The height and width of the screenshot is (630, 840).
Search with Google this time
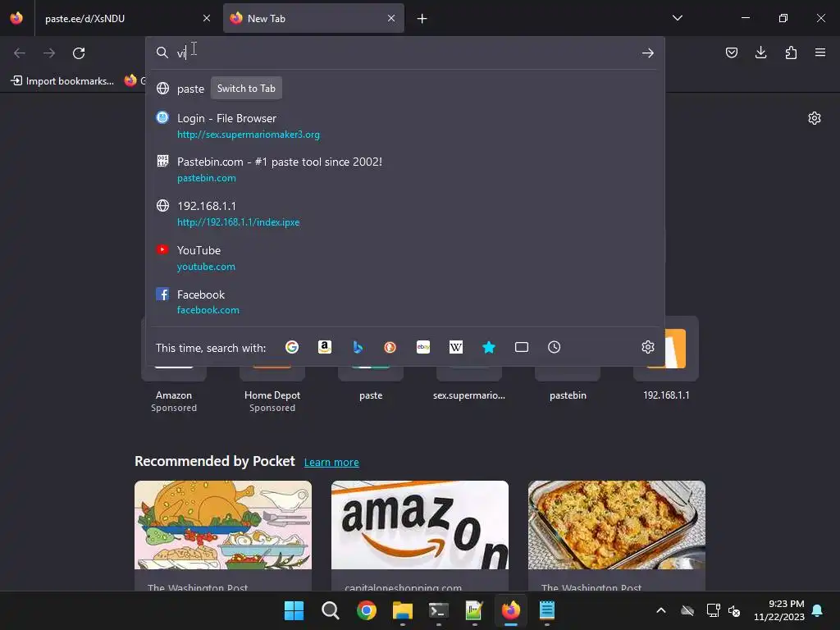(x=292, y=347)
